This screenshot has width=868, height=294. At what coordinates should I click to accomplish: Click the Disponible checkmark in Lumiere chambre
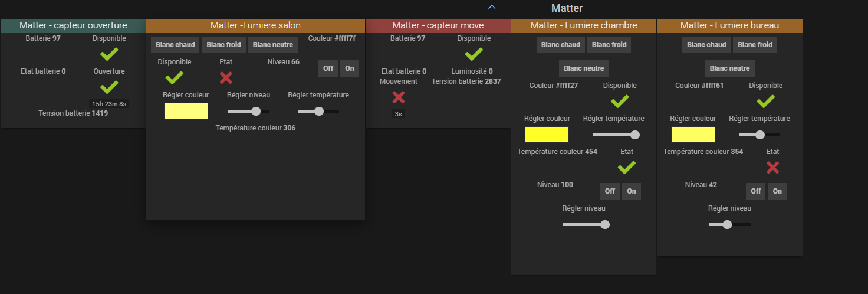[620, 102]
